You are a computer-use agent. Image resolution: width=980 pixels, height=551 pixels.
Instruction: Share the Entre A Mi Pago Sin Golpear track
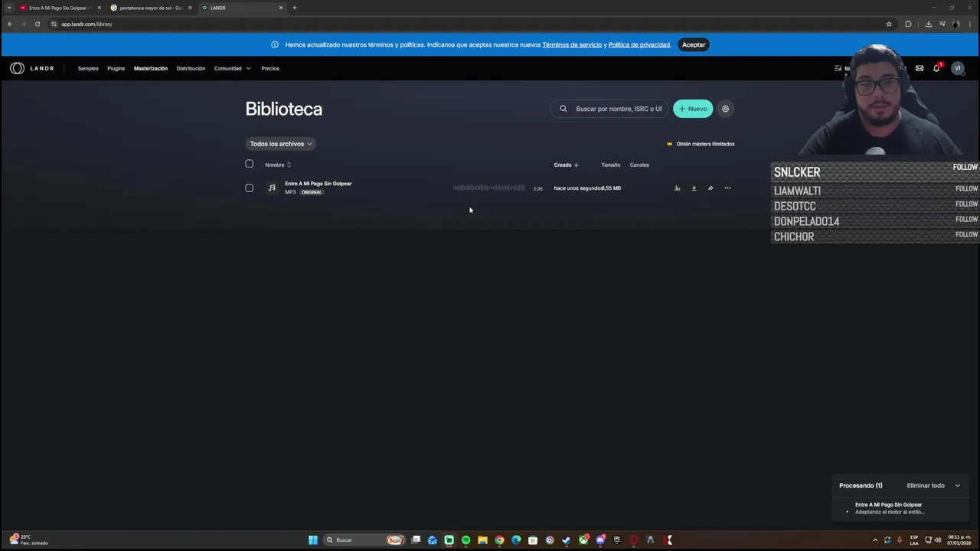(710, 188)
